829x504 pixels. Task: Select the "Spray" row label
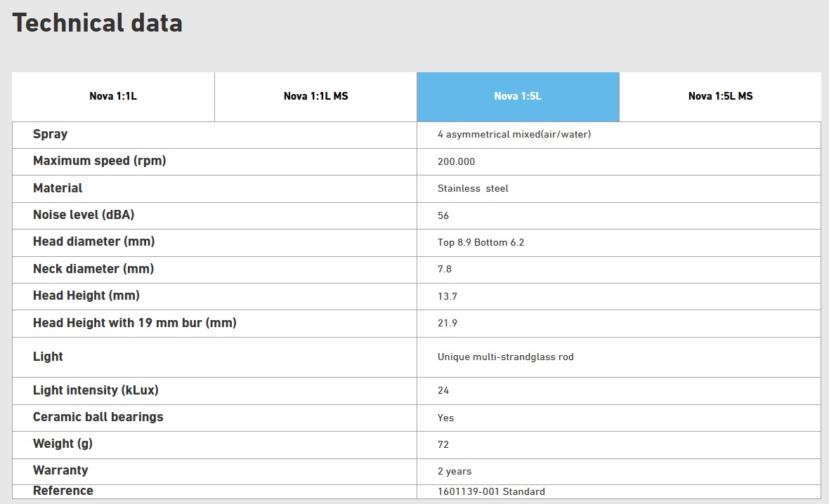(50, 134)
